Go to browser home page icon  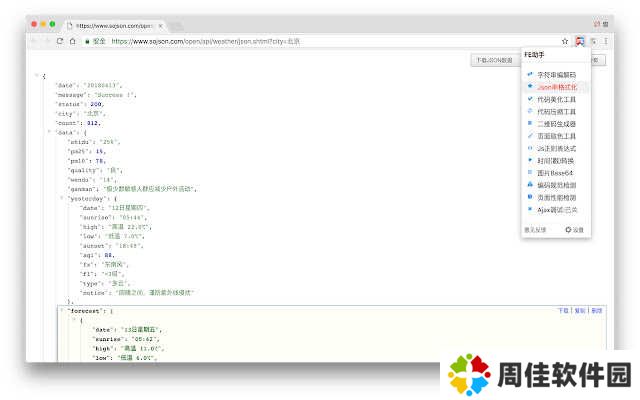pos(72,41)
